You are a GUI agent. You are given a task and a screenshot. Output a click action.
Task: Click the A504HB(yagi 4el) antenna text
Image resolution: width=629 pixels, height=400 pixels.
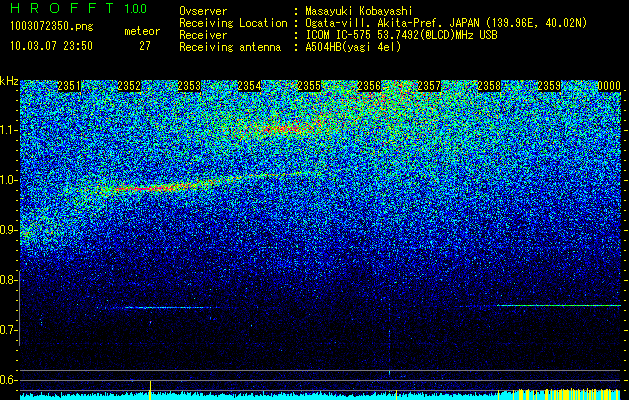[x=353, y=47]
